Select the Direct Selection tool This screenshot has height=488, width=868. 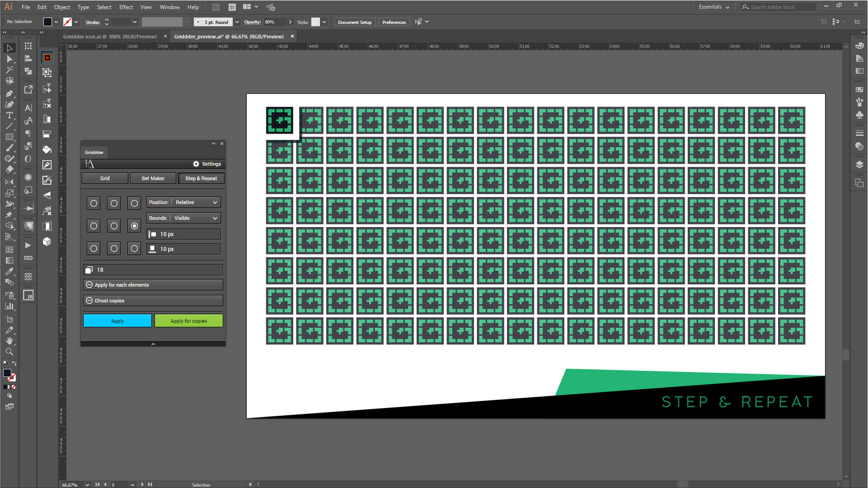(9, 59)
